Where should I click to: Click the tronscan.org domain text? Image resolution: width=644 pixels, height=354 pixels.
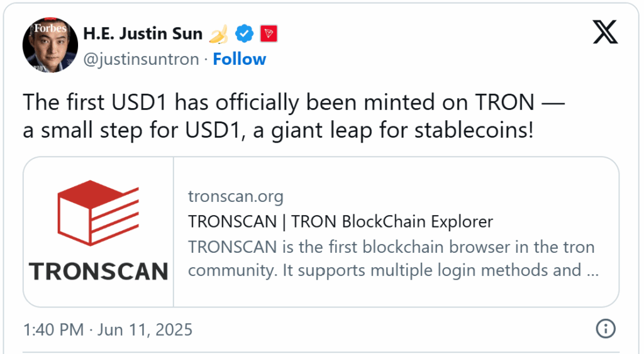click(235, 196)
